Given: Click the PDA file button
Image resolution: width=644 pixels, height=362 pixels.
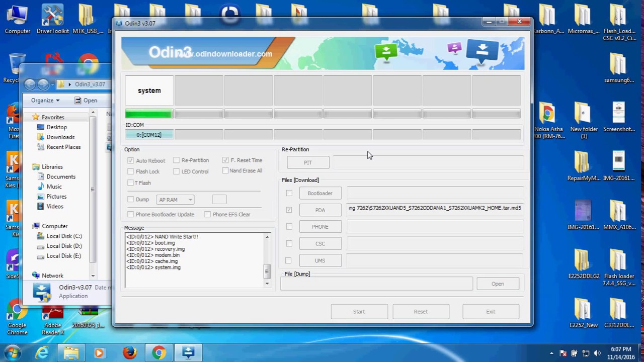Looking at the screenshot, I should coord(320,210).
